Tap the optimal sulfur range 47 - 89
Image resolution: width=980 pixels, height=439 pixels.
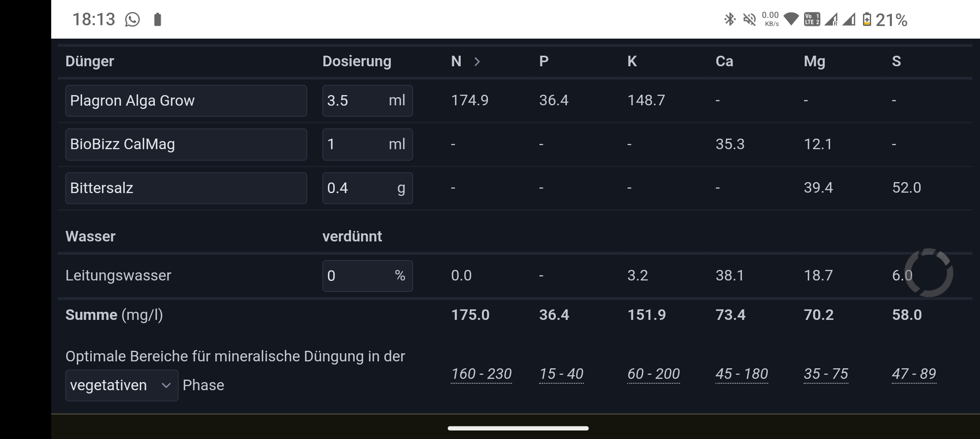point(914,374)
